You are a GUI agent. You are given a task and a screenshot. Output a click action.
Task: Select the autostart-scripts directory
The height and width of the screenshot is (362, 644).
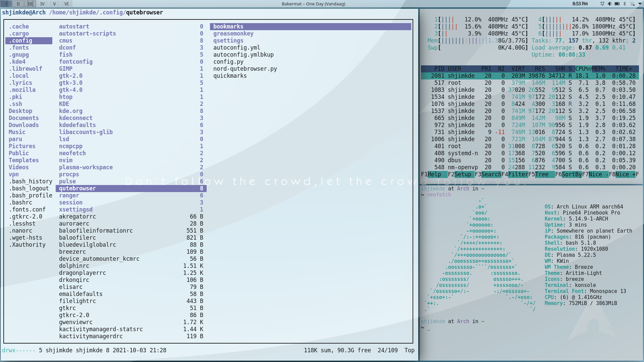[131, 34]
